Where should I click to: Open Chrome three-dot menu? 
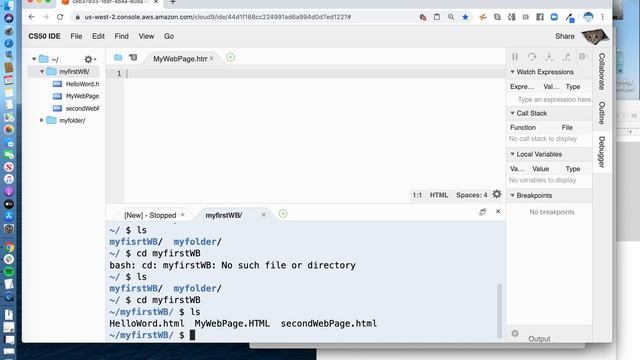[x=602, y=17]
